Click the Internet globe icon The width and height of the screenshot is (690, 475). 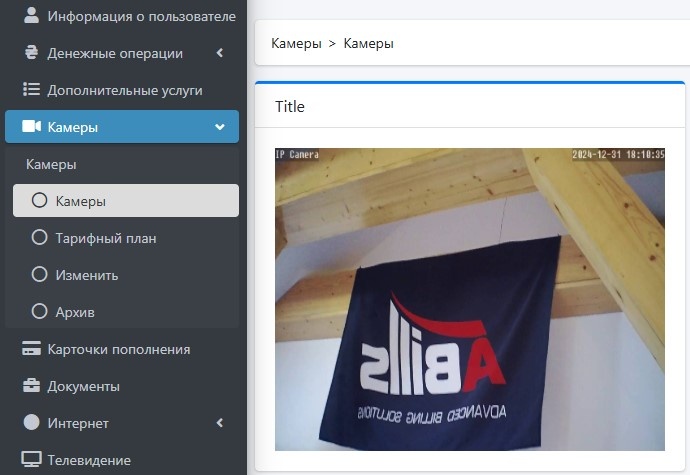31,422
